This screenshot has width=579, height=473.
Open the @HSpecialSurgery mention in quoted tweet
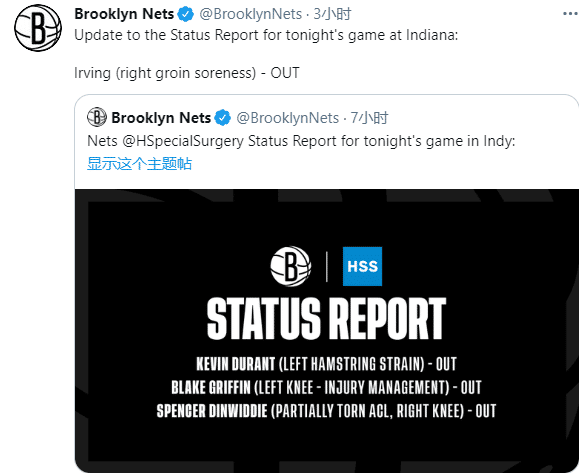tap(183, 141)
